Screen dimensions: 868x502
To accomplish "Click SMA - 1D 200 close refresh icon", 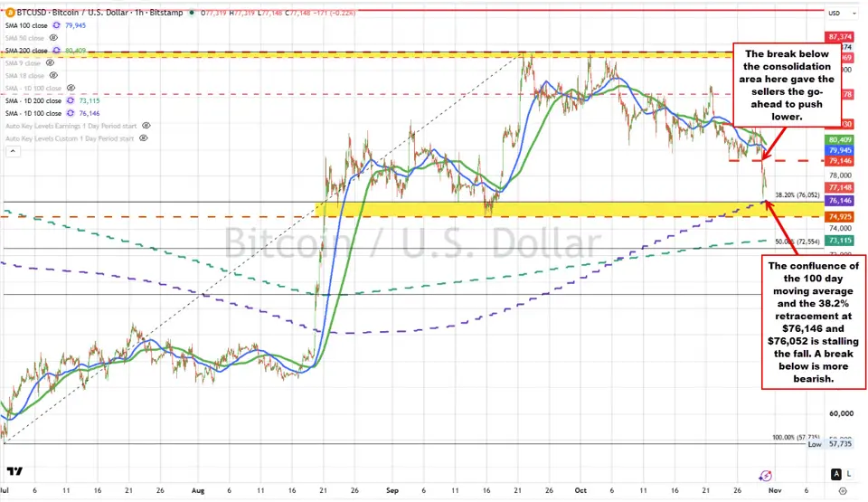I will (x=71, y=100).
